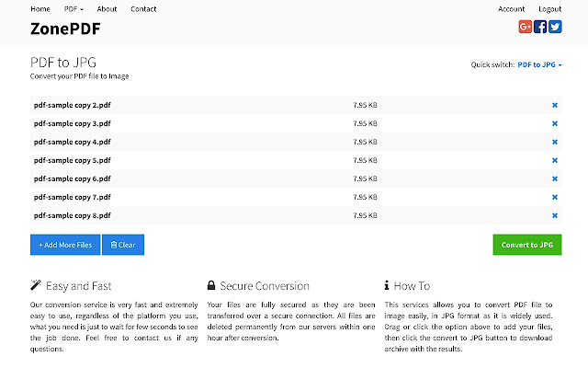Select the file name pdf-sample copy 3.pdf

(73, 123)
